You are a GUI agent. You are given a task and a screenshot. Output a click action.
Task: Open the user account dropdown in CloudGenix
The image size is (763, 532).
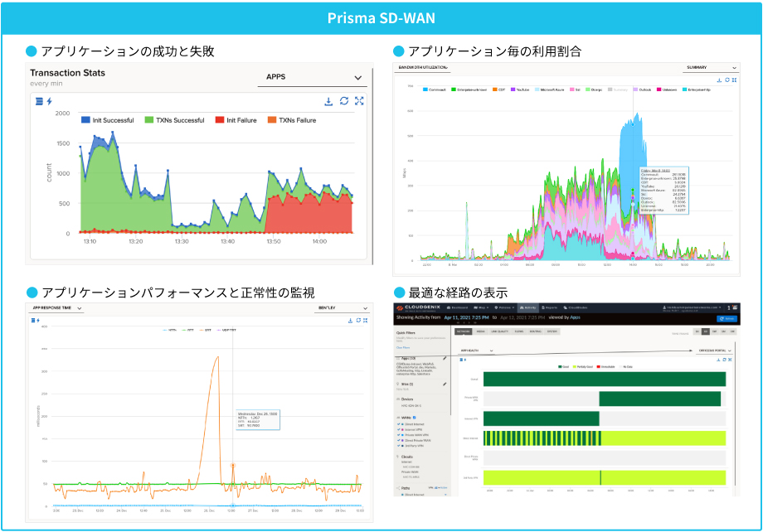point(692,307)
